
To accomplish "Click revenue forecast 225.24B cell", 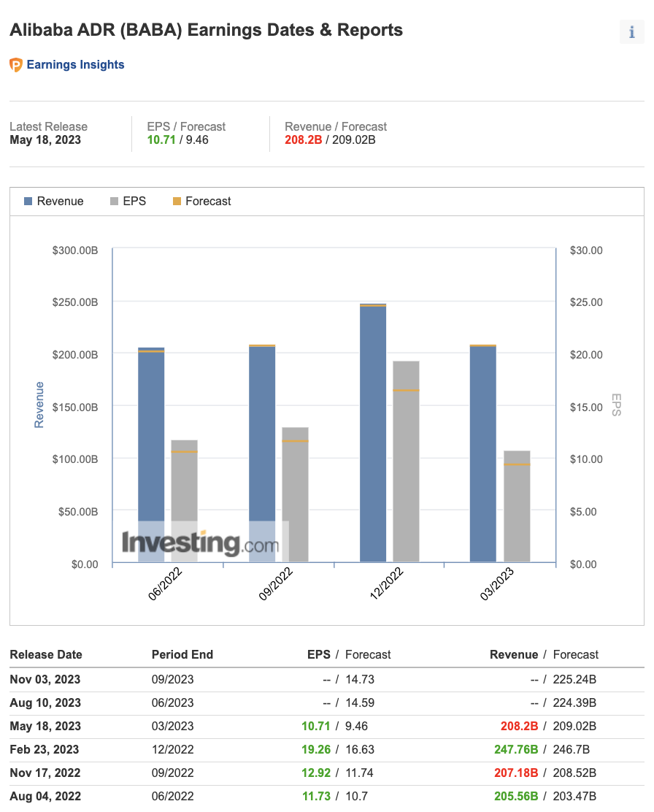I will [574, 679].
